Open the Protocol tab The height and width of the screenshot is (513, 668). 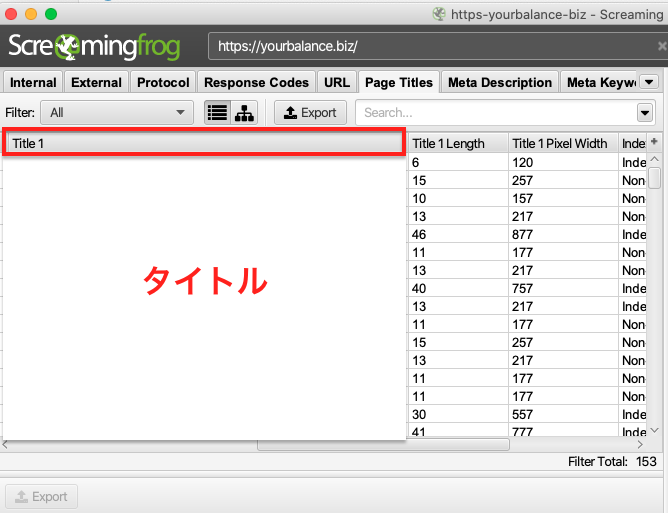pos(163,82)
